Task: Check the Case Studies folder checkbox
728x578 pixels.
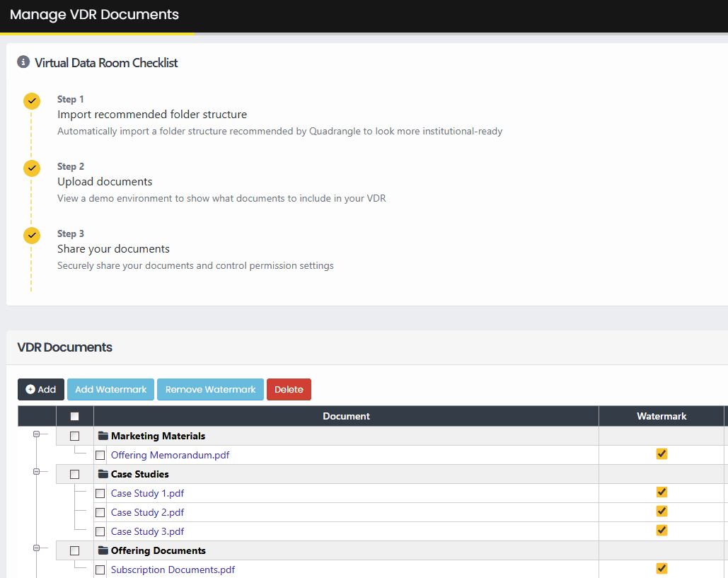Action: [75, 474]
